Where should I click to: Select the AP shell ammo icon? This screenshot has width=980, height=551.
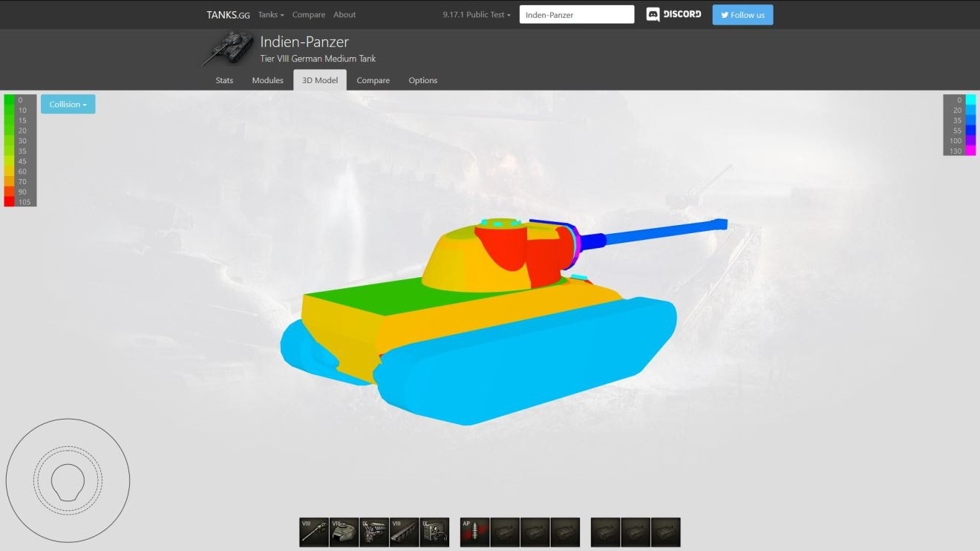pos(474,532)
